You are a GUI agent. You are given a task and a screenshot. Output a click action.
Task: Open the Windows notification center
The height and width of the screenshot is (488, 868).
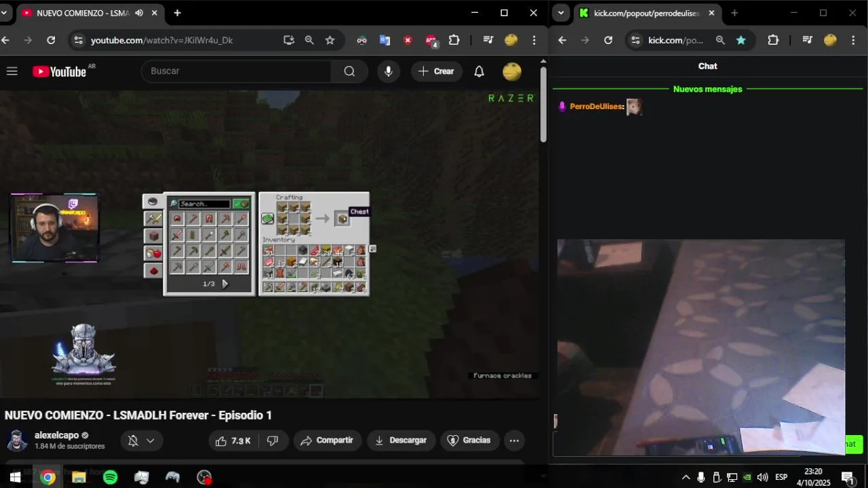[848, 477]
